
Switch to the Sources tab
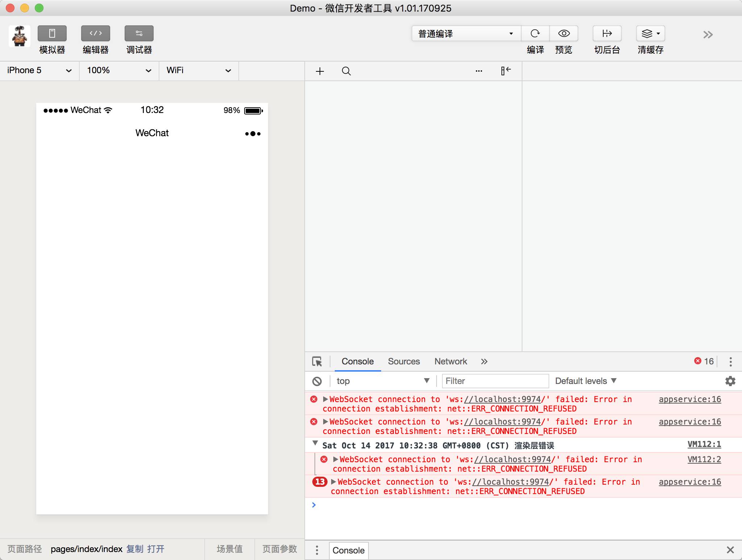[404, 362]
